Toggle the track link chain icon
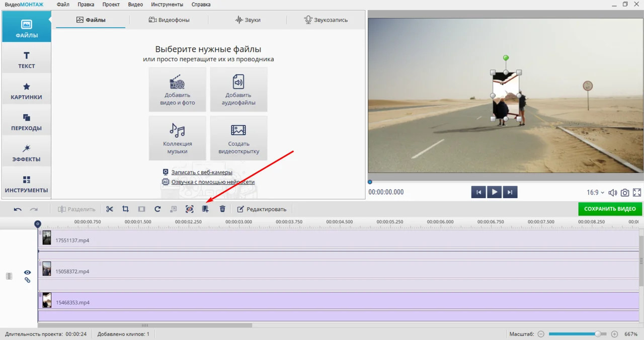Viewport: 644px width, 340px height. (x=28, y=280)
